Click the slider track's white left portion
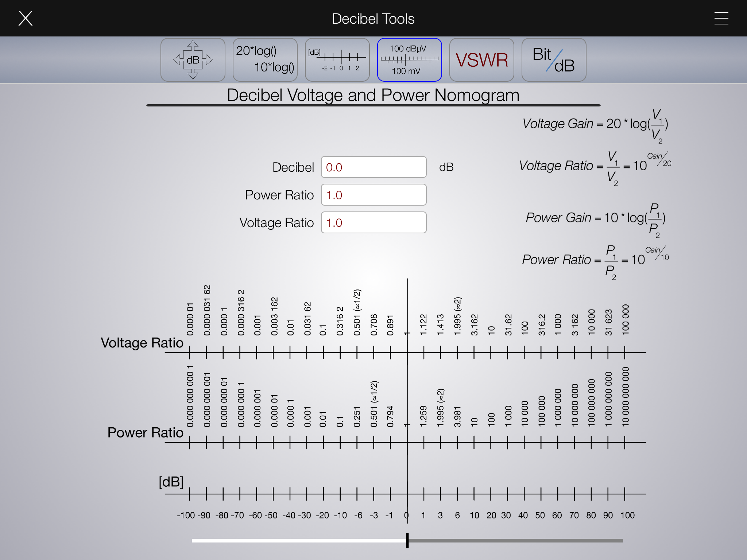The width and height of the screenshot is (747, 560). [299, 541]
